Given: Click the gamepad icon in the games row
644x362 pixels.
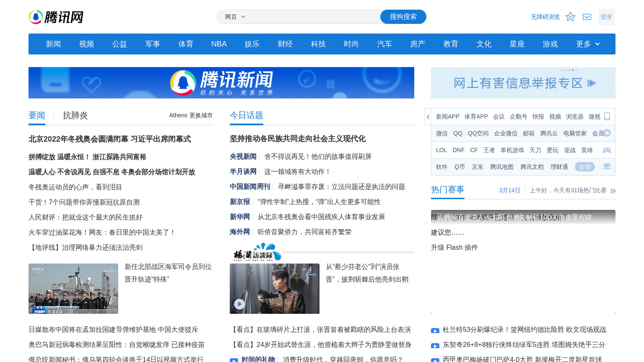Looking at the screenshot, I should (607, 150).
